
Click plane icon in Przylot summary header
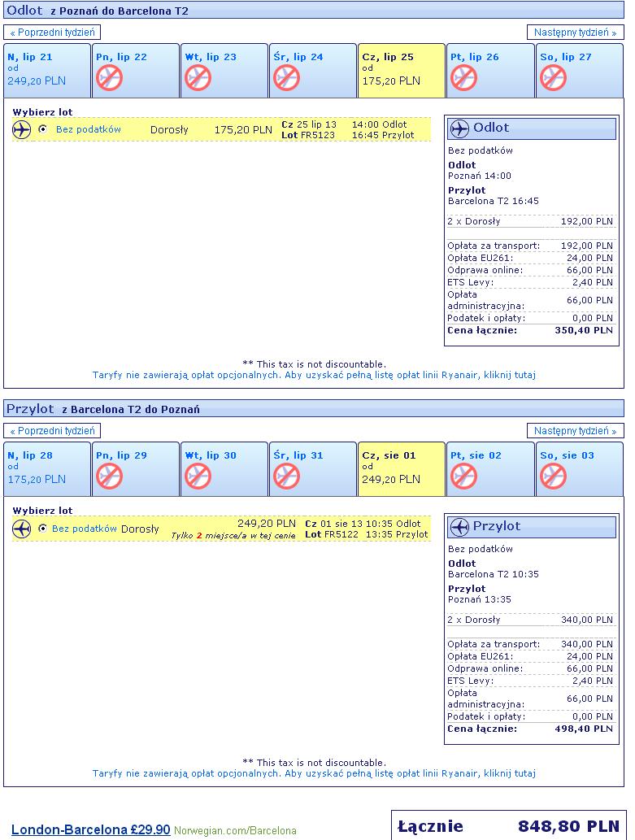coord(459,527)
